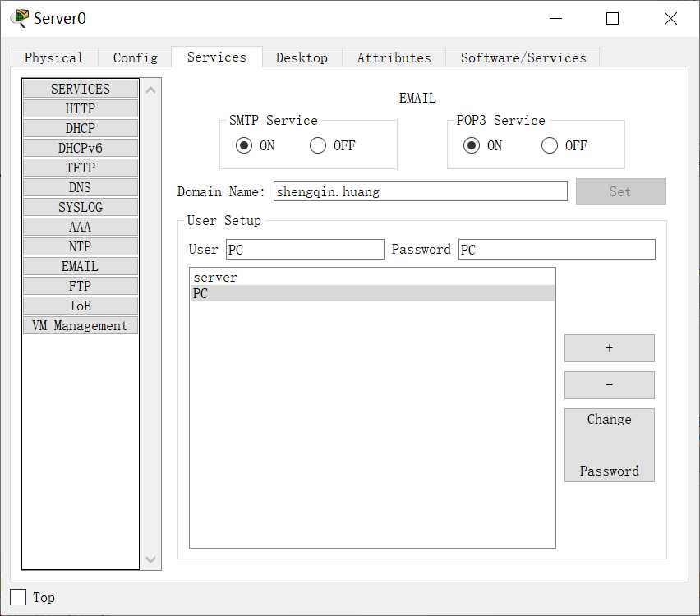The height and width of the screenshot is (616, 700).
Task: Click the User input field
Action: tap(305, 250)
